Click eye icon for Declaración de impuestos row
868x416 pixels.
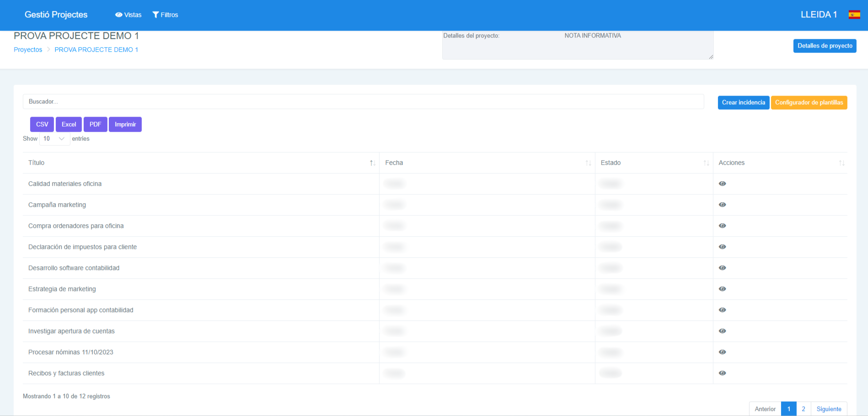[722, 247]
